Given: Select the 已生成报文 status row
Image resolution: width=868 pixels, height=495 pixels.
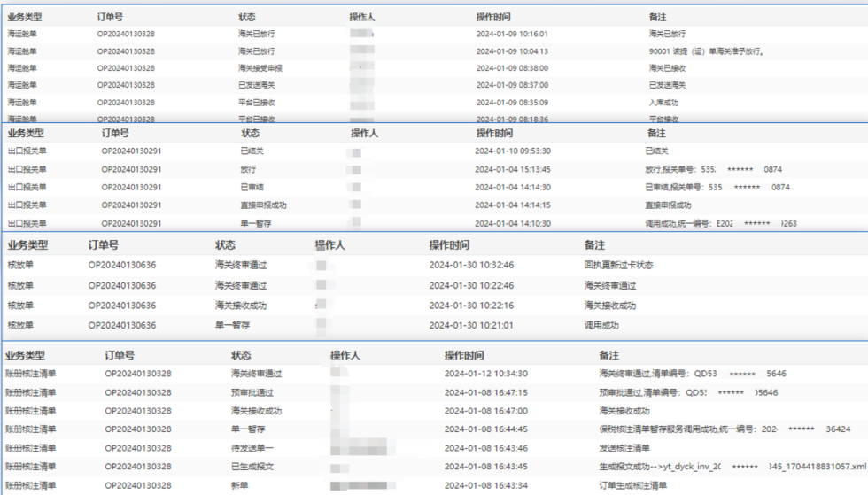Looking at the screenshot, I should point(252,467).
